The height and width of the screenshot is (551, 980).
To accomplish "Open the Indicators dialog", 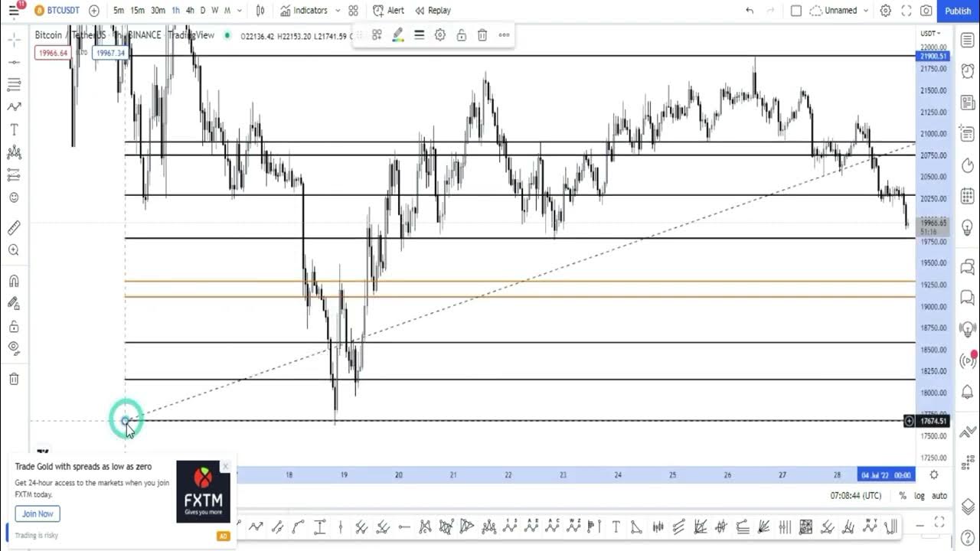I will pos(303,11).
